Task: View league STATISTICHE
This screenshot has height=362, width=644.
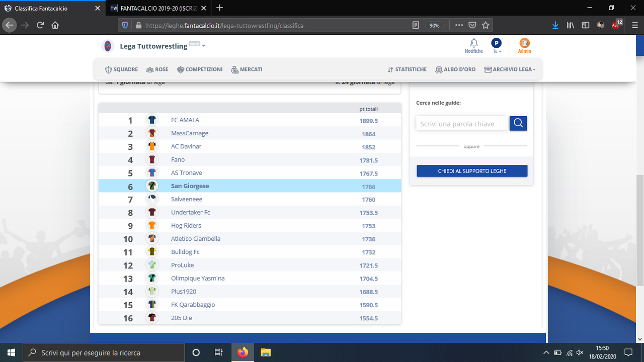Action: [x=407, y=69]
